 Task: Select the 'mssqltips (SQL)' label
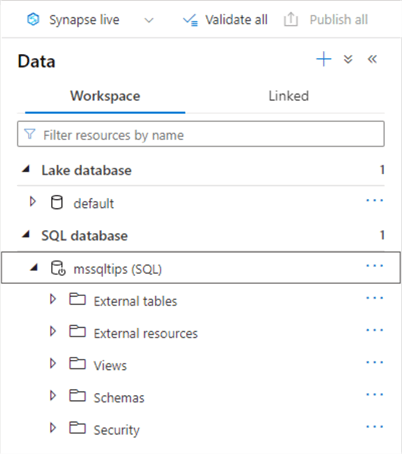click(x=118, y=269)
